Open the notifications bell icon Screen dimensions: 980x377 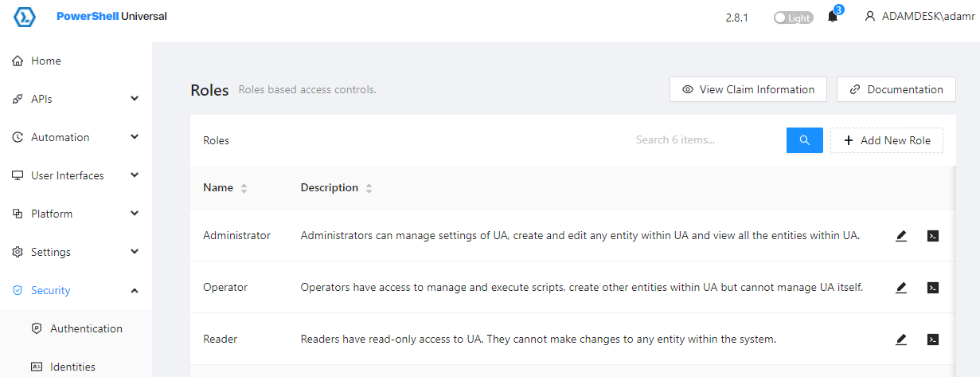pos(833,17)
